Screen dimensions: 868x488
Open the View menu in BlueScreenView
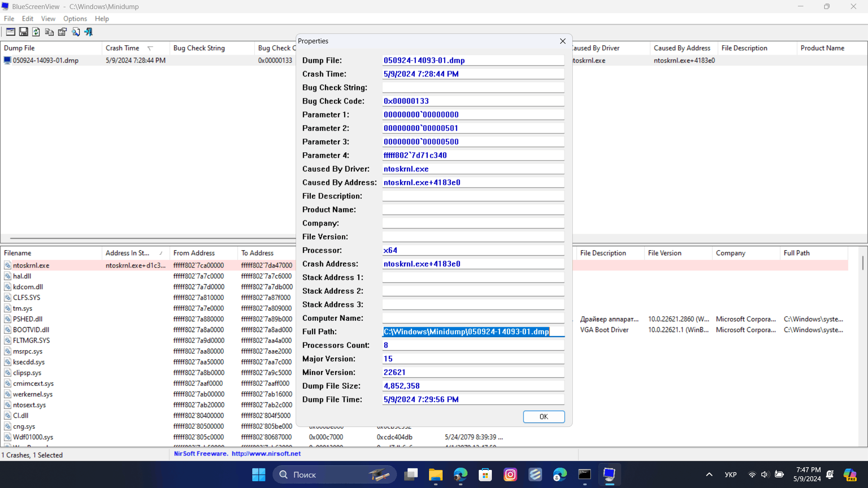[x=47, y=19]
